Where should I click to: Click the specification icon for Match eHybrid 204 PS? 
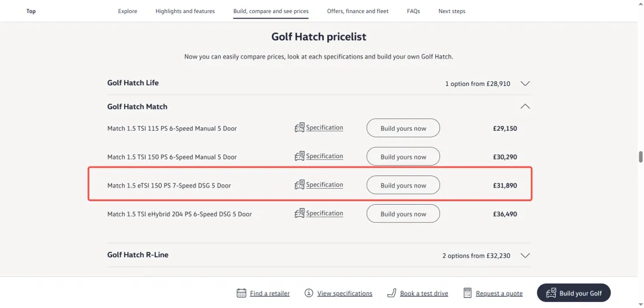point(299,214)
